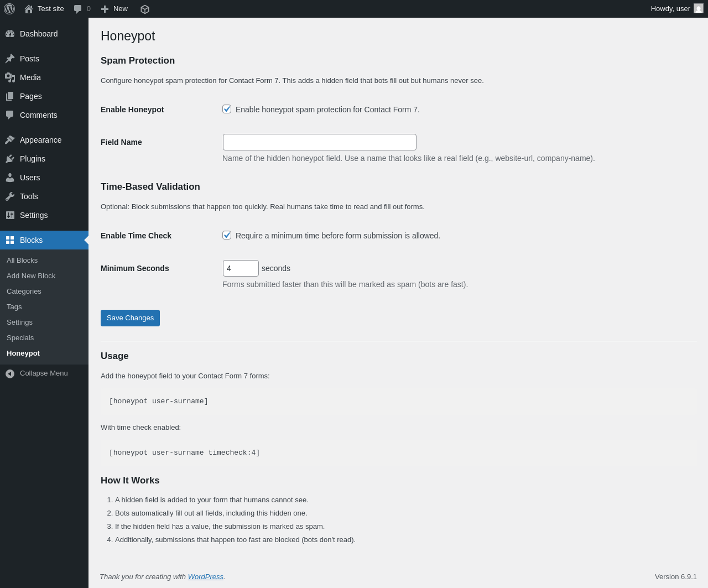708x588 pixels.
Task: Open the New content menu
Action: click(x=114, y=9)
